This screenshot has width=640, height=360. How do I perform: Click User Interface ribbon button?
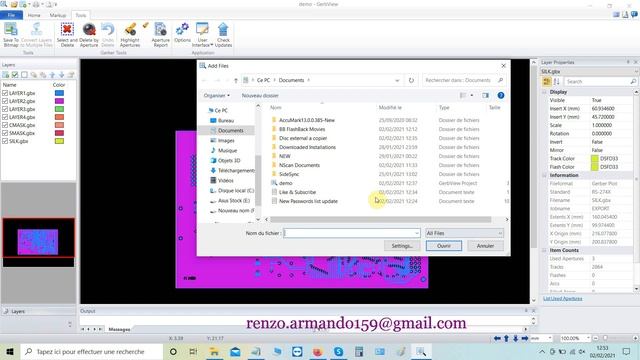coord(202,35)
